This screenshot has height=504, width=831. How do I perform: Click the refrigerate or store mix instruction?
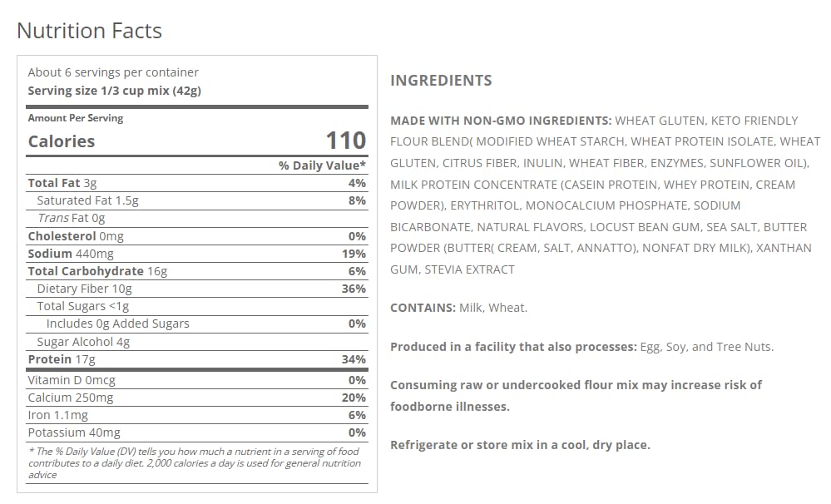coord(520,445)
